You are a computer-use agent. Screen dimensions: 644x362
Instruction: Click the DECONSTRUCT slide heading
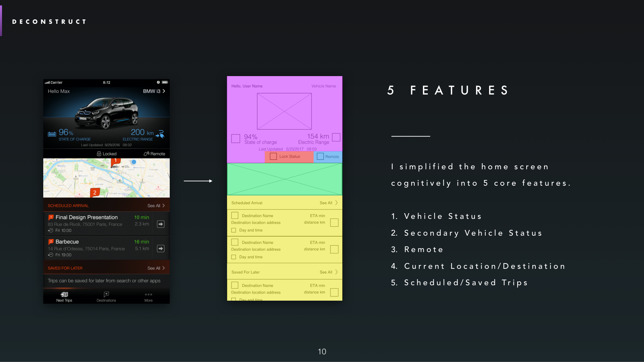coord(49,22)
